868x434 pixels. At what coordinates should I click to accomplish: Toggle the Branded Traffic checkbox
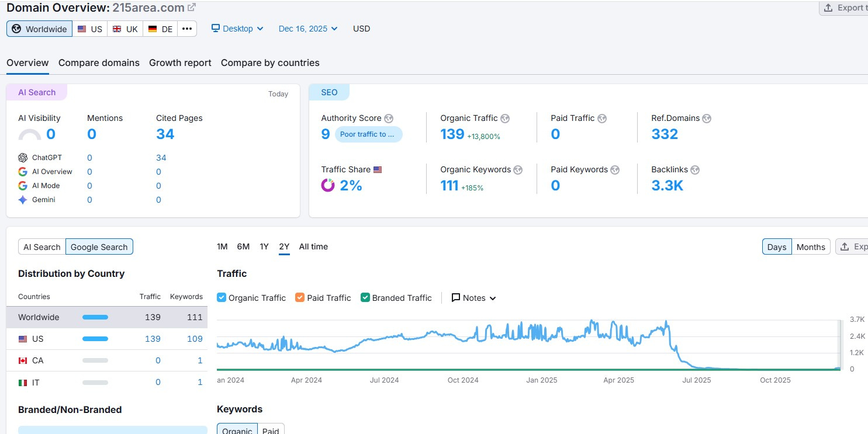[365, 297]
